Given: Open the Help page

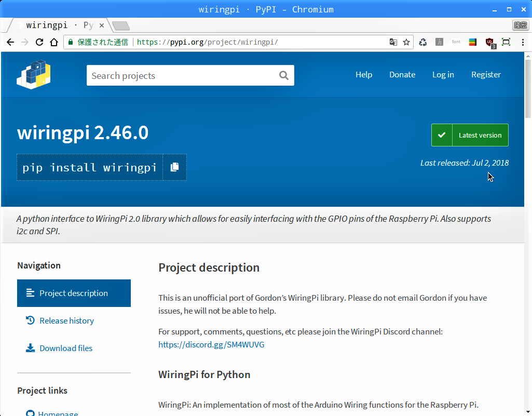Looking at the screenshot, I should click(x=364, y=75).
